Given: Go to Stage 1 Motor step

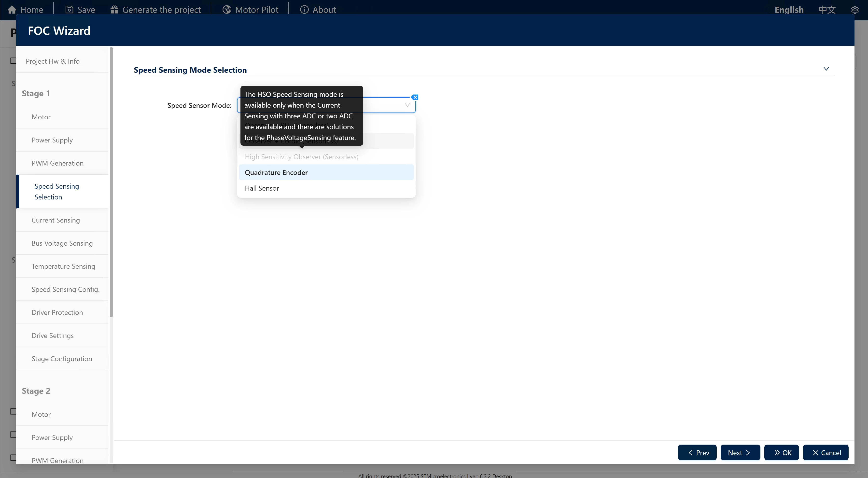Looking at the screenshot, I should coord(62,117).
